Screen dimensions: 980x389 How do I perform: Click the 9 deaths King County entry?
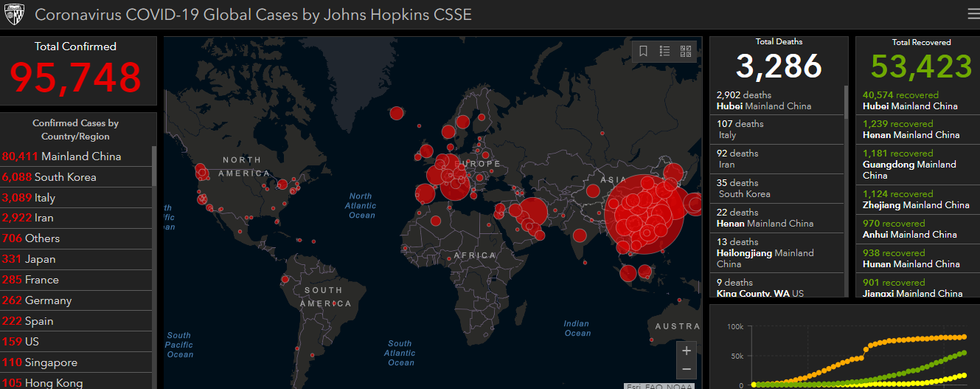(777, 286)
